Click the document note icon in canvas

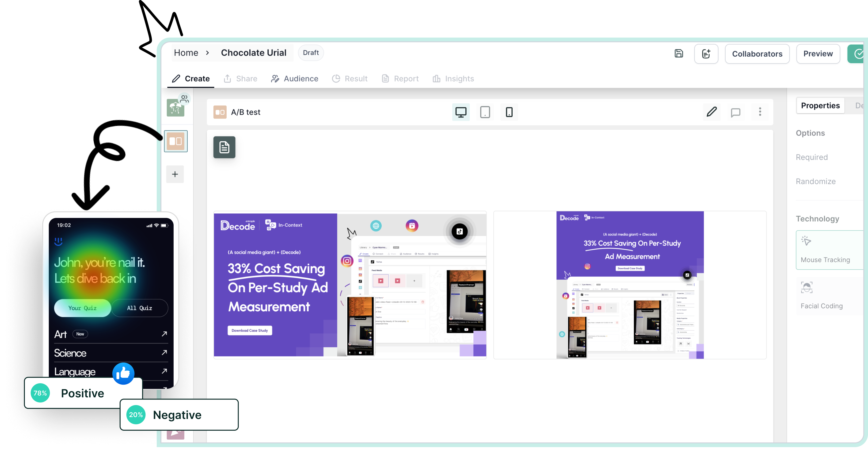[x=224, y=147]
